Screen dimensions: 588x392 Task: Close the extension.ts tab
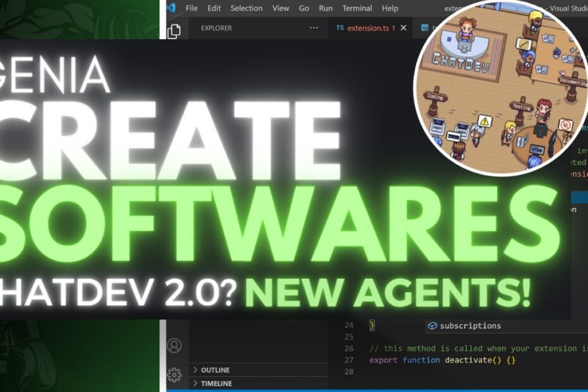[x=403, y=28]
